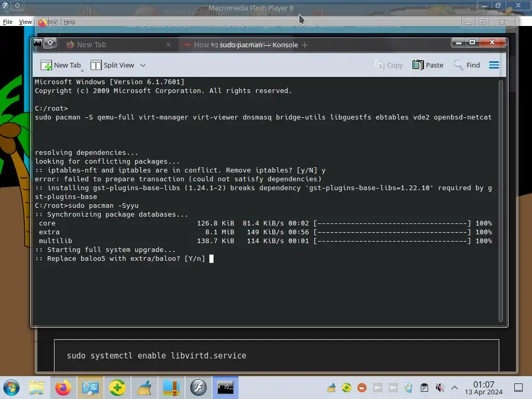Image resolution: width=532 pixels, height=399 pixels.
Task: Click ':: Starting full system upgrade...' text
Action: point(105,249)
